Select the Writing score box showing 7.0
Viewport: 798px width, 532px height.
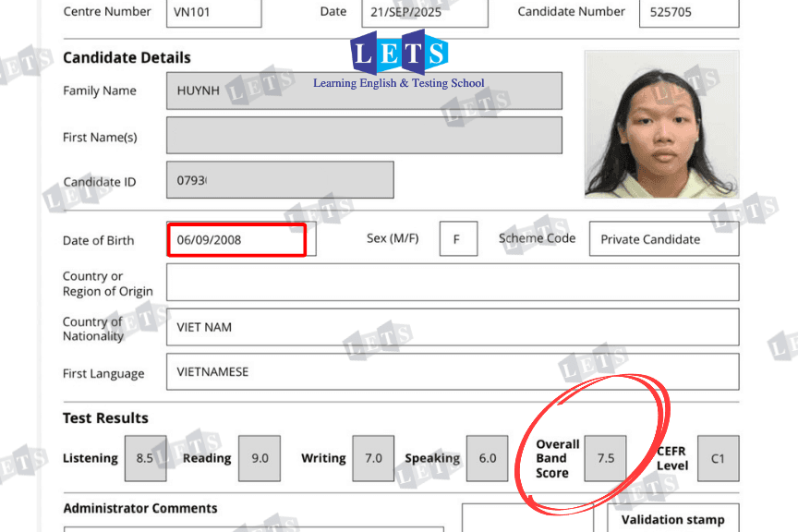pos(373,458)
